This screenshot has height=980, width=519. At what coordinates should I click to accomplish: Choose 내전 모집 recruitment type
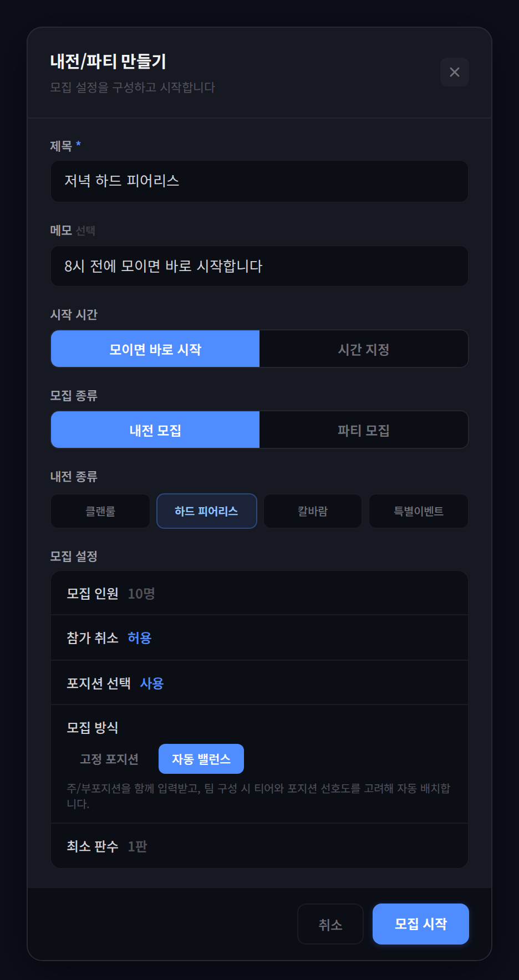click(x=155, y=430)
